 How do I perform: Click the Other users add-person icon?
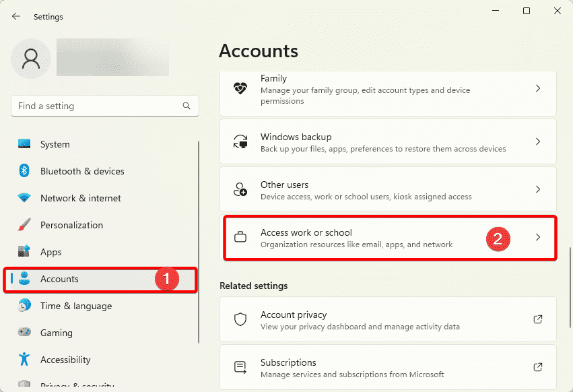(x=240, y=189)
